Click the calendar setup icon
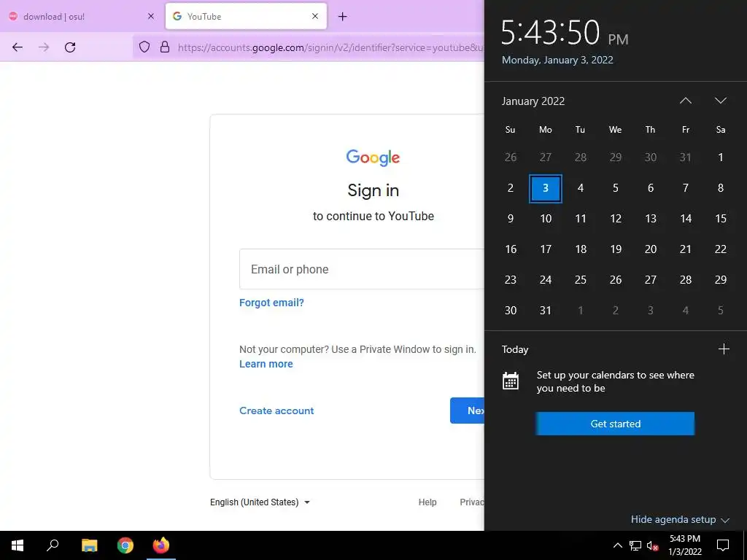This screenshot has width=747, height=560. [510, 381]
